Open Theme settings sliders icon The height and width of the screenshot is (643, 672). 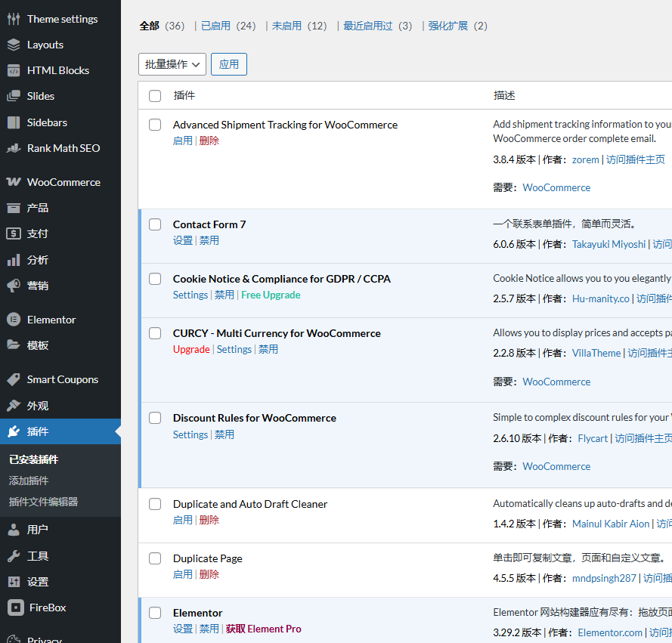pos(14,19)
